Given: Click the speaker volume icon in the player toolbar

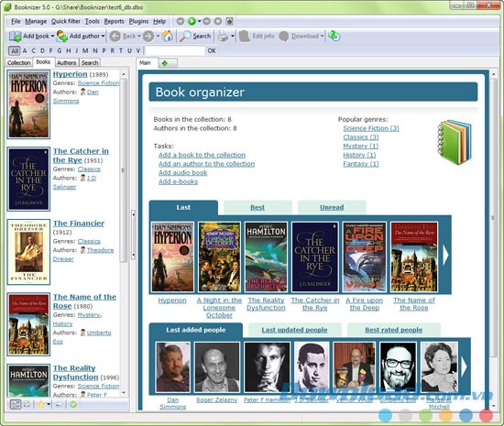Looking at the screenshot, I should 229,21.
